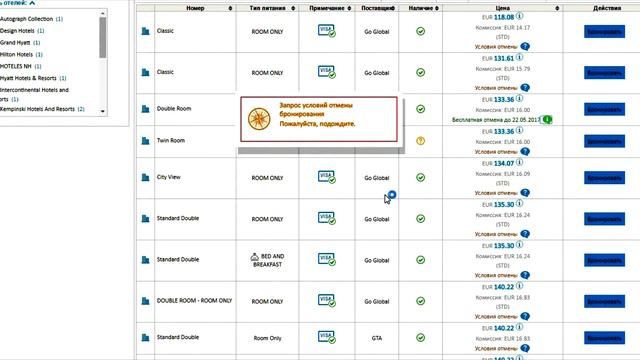
Task: Click the hotel chains list scrollbar thumb
Action: coord(102,38)
